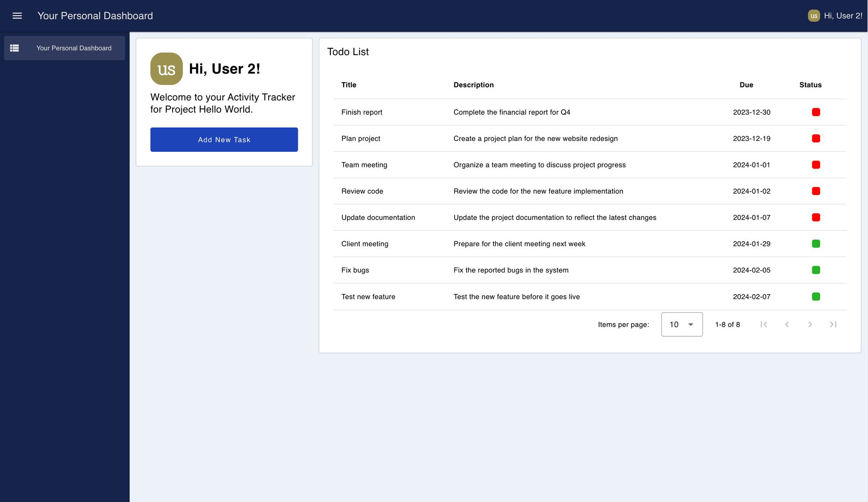Select the list icon in the sidebar

(x=14, y=48)
